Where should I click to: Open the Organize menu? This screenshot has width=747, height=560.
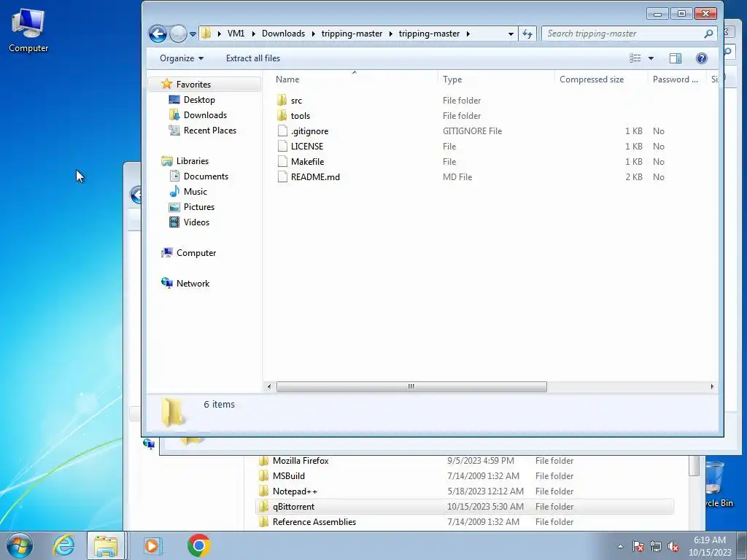(x=182, y=58)
